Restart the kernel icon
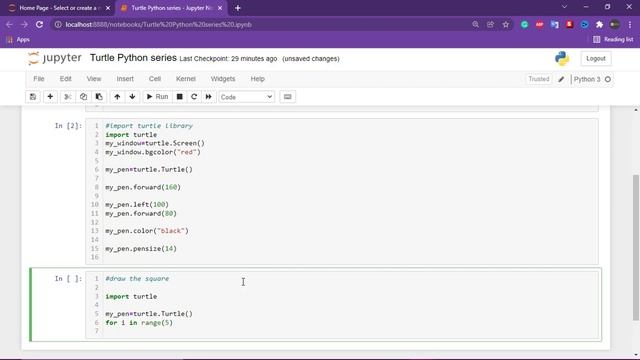 click(194, 97)
